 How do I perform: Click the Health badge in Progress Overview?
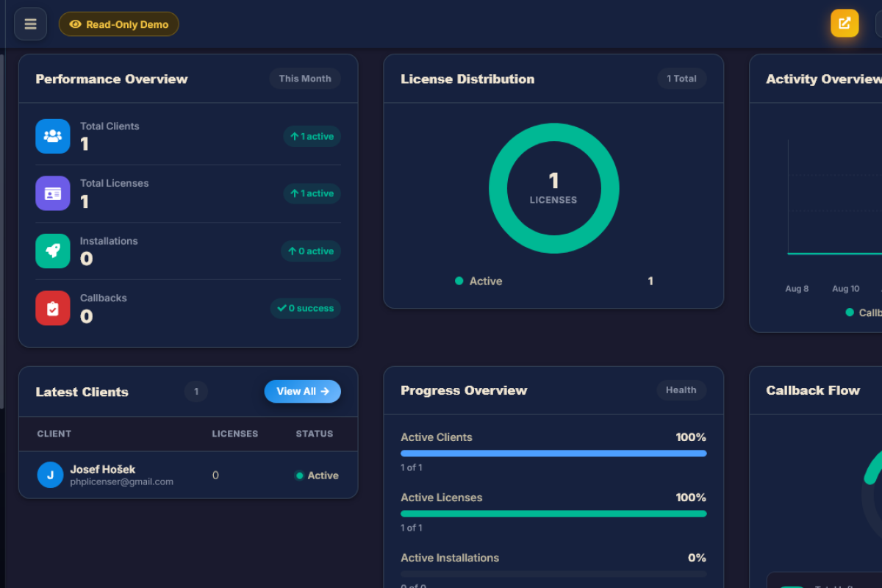coord(681,390)
